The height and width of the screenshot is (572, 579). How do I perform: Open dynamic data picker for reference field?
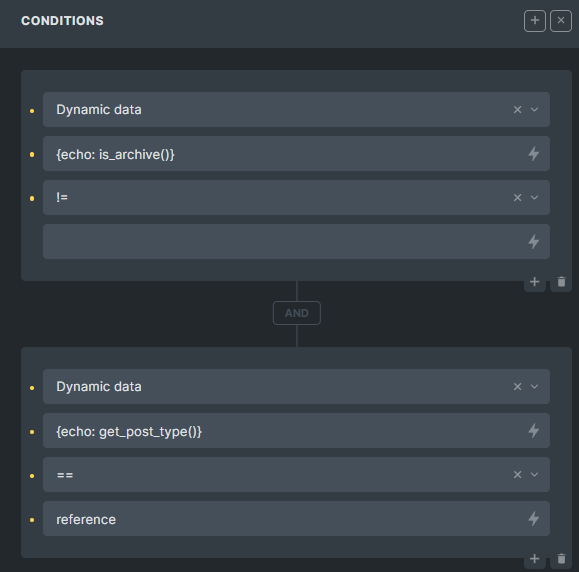point(534,518)
